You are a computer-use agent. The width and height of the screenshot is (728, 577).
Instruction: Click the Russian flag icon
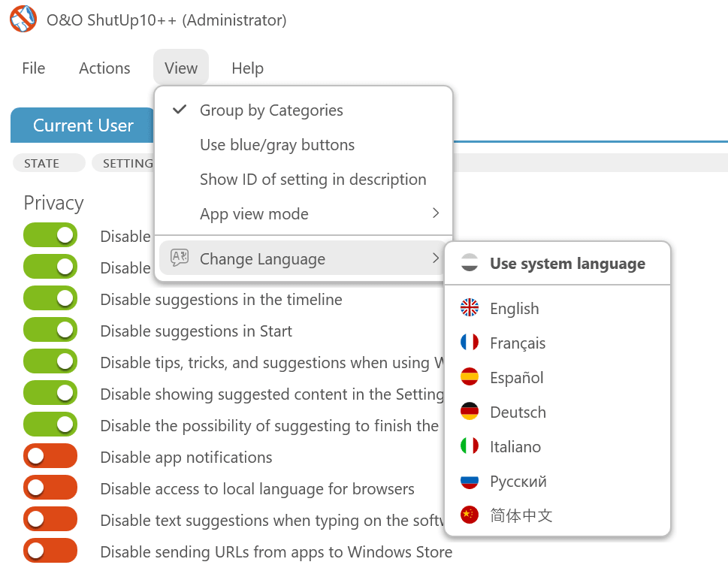click(x=470, y=480)
